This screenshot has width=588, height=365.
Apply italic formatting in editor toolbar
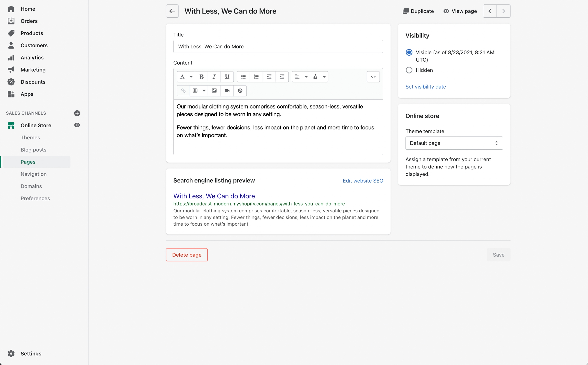pyautogui.click(x=214, y=77)
